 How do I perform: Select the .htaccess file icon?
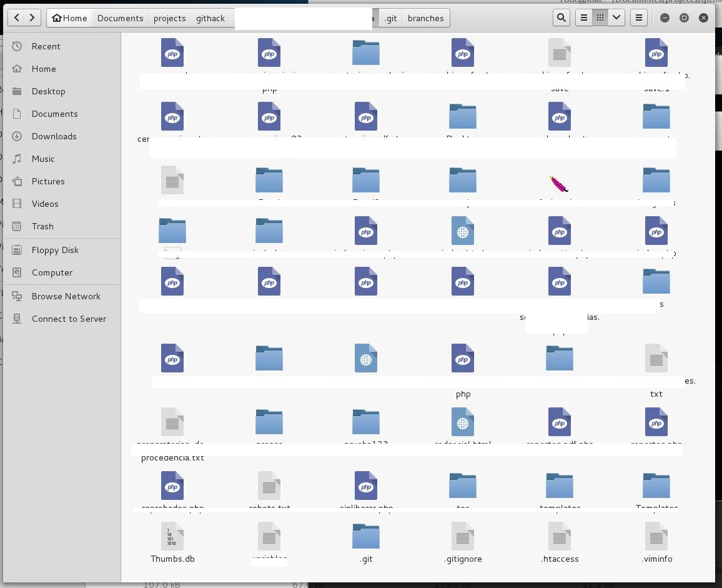[x=560, y=537]
